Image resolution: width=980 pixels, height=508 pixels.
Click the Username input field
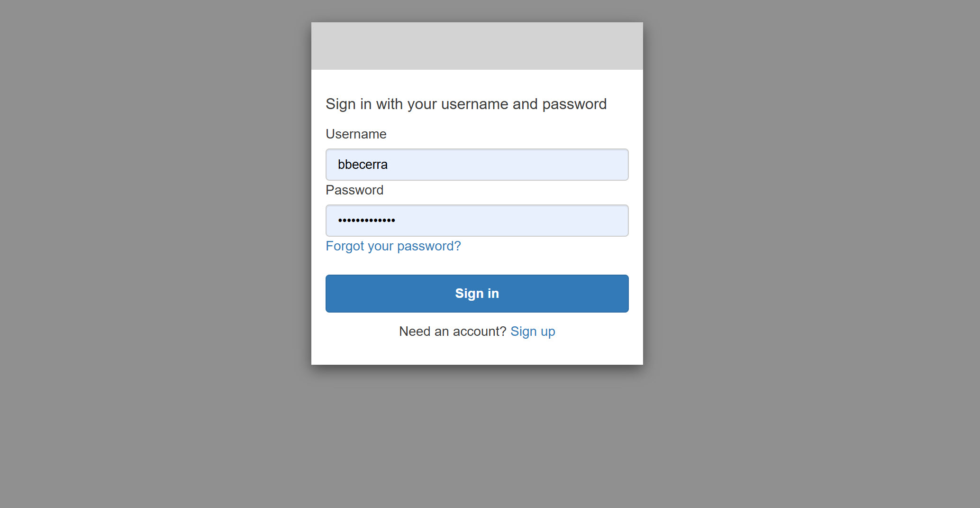[477, 165]
